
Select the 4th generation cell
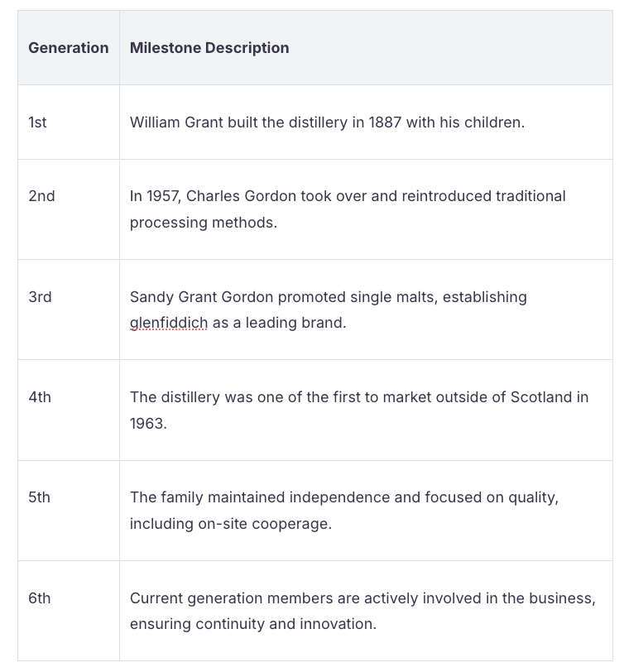click(x=40, y=397)
